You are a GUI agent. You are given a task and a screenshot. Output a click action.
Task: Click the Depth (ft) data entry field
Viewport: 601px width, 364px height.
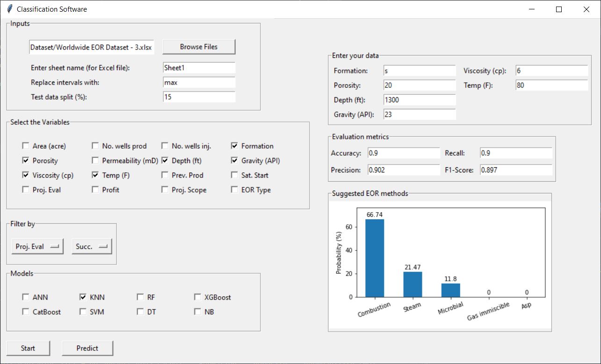pos(419,100)
